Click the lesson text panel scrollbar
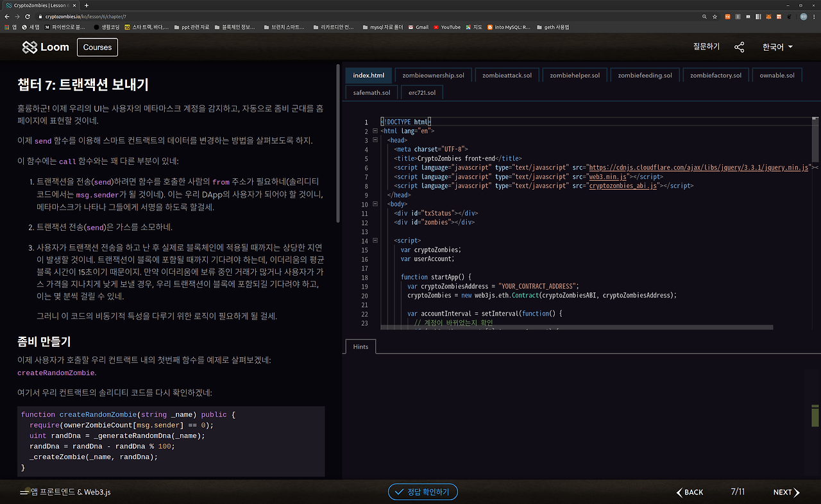821x504 pixels. coord(338,144)
